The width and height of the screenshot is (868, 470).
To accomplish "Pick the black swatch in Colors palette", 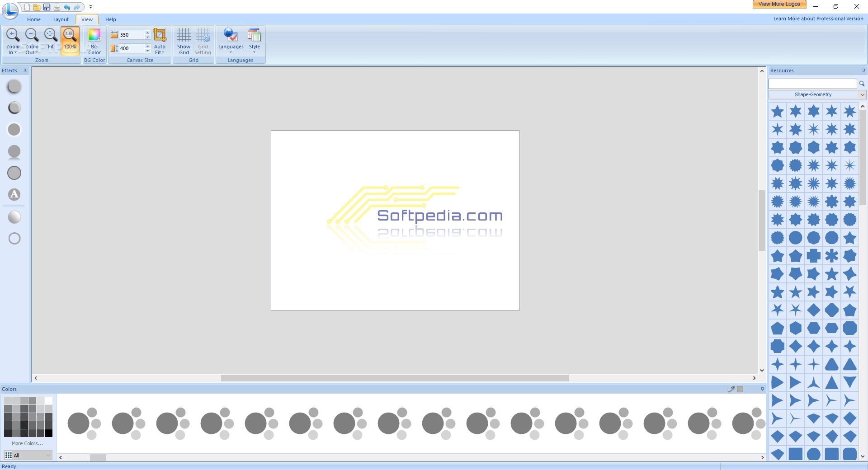I will click(48, 433).
